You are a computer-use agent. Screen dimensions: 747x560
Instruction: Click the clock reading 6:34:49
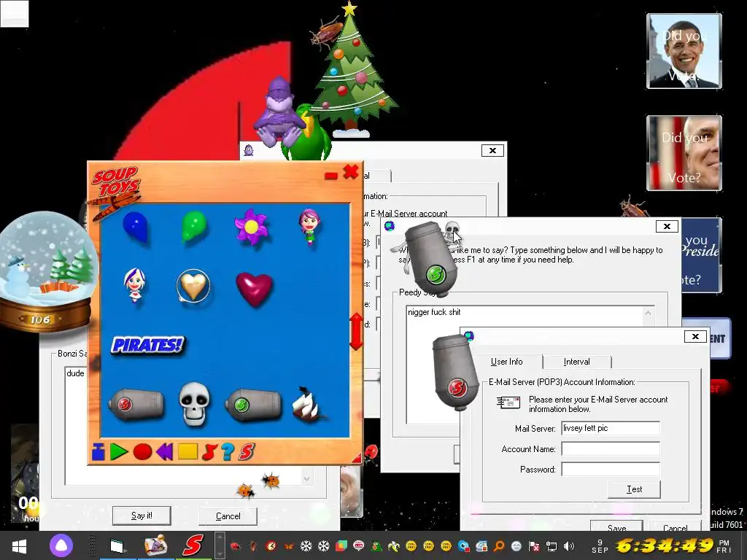point(664,545)
